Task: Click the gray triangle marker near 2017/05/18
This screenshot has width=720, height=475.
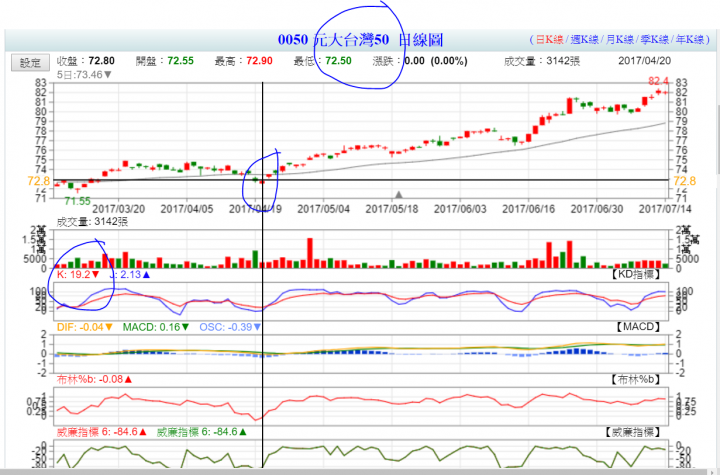Action: coord(399,194)
